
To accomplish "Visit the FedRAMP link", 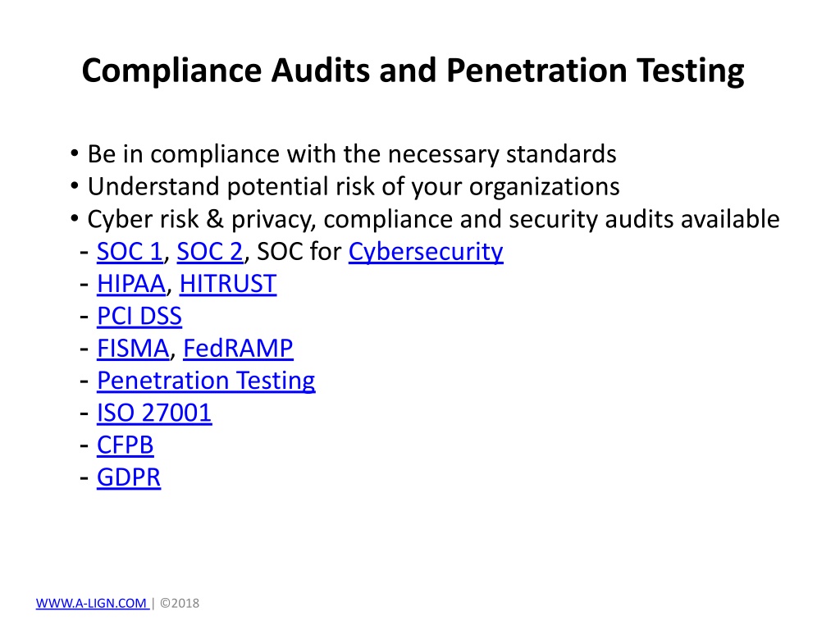I will pyautogui.click(x=238, y=348).
